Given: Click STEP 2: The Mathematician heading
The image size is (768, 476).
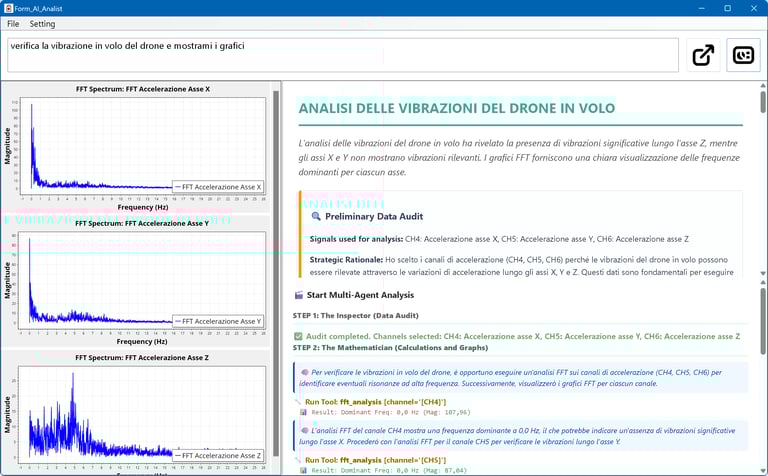Looking at the screenshot, I should pyautogui.click(x=390, y=348).
